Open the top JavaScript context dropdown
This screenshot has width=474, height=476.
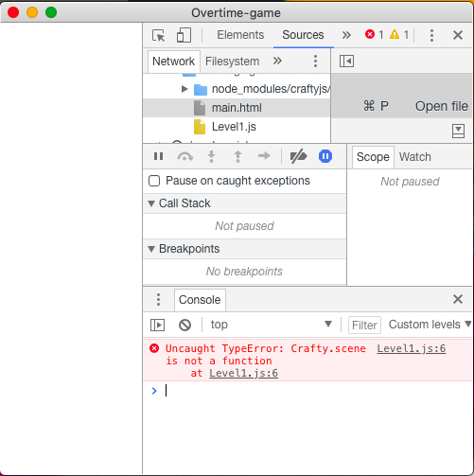coord(272,325)
